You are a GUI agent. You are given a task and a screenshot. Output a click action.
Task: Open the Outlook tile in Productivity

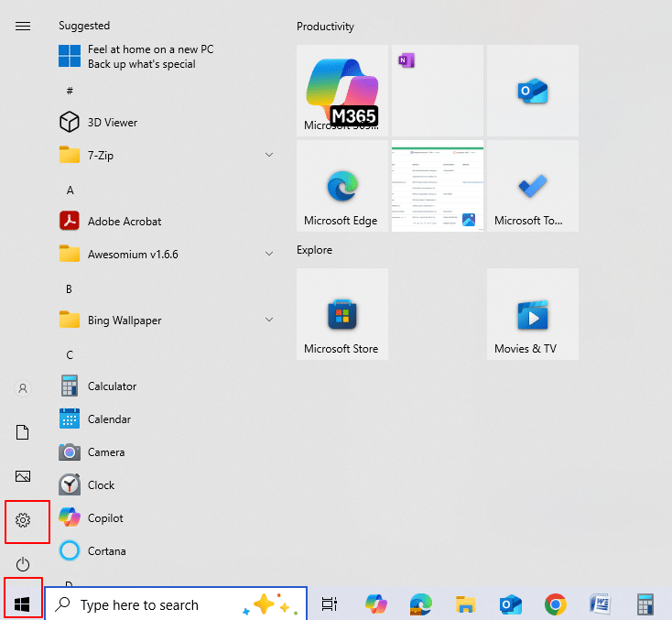tap(532, 91)
